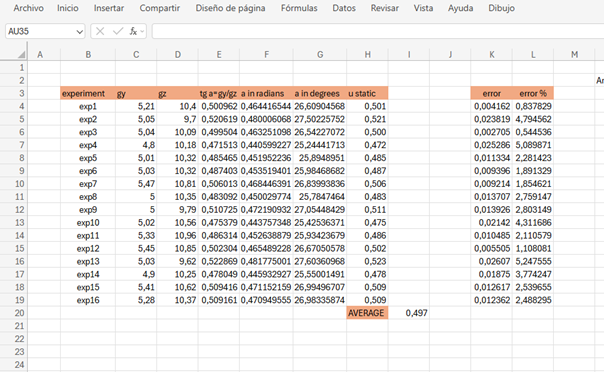Select gy value 4,8 cell
Screen dimensions: 604x372
(x=136, y=145)
